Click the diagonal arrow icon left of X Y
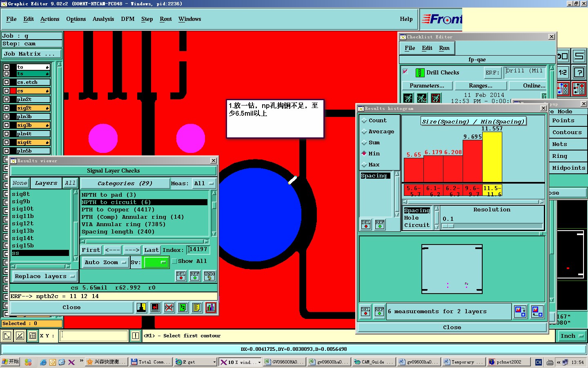The height and width of the screenshot is (368, 588). 7,336
